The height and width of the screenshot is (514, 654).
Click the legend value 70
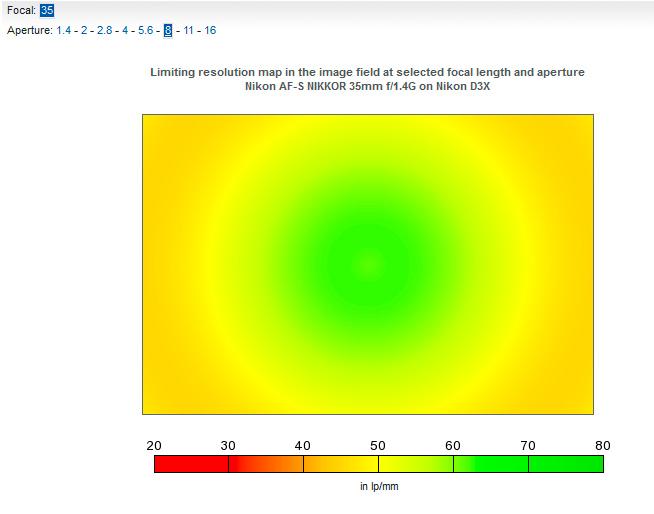click(528, 446)
